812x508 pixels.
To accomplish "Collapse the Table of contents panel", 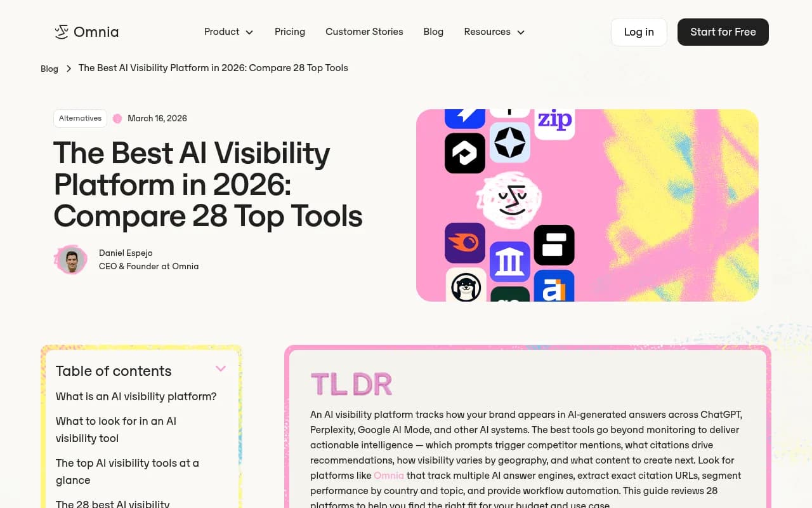I will tap(220, 368).
